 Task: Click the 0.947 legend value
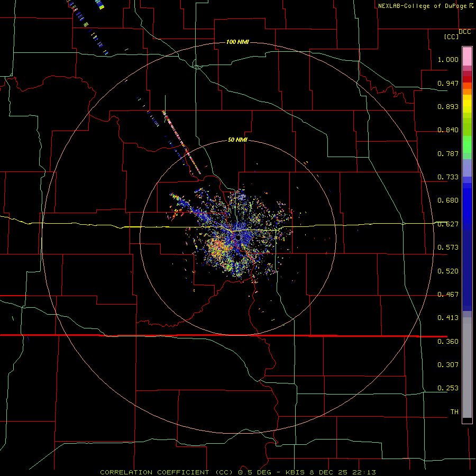point(448,83)
